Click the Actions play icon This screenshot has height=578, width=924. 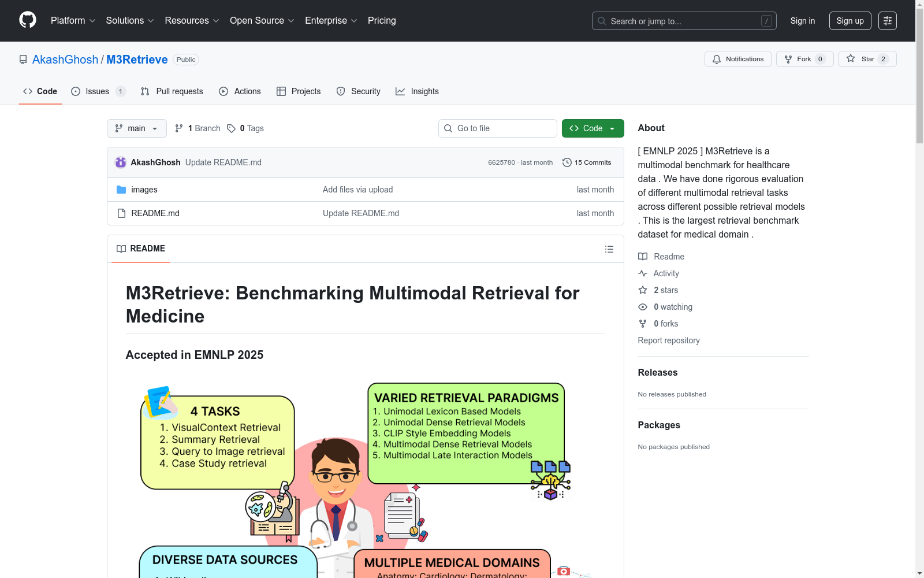click(223, 91)
